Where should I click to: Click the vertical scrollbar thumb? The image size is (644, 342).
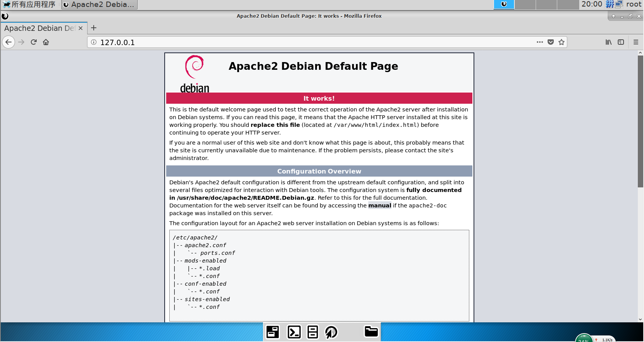tap(641, 121)
